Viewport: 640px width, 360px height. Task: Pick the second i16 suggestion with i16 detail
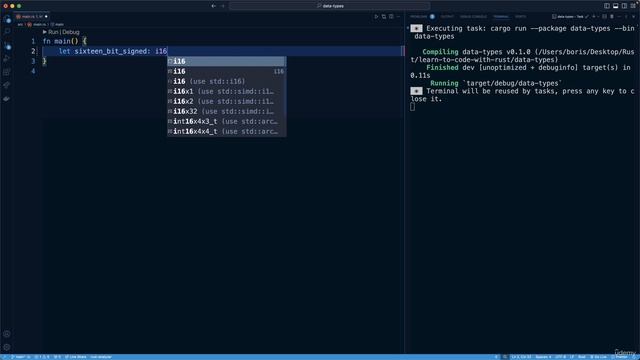(227, 71)
